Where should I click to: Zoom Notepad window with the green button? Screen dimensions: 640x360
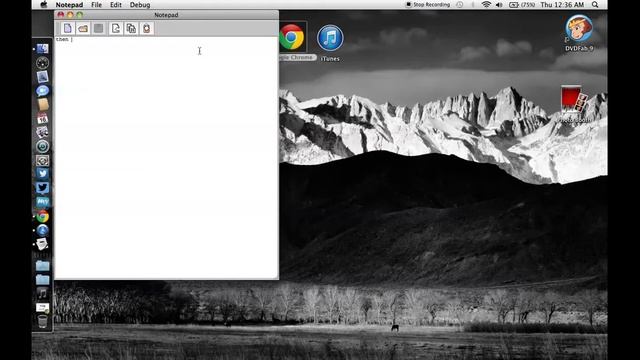[x=80, y=15]
